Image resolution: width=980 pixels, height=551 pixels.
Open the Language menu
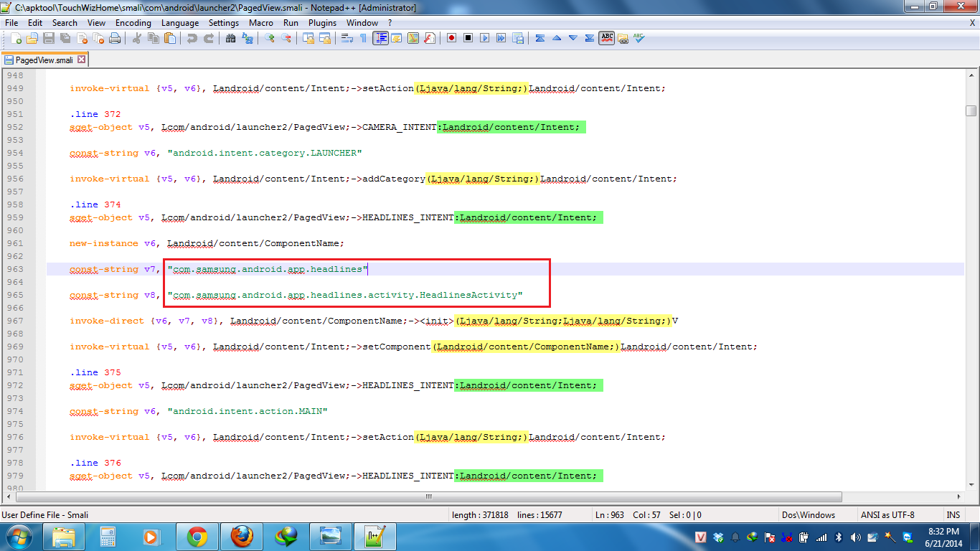click(180, 22)
